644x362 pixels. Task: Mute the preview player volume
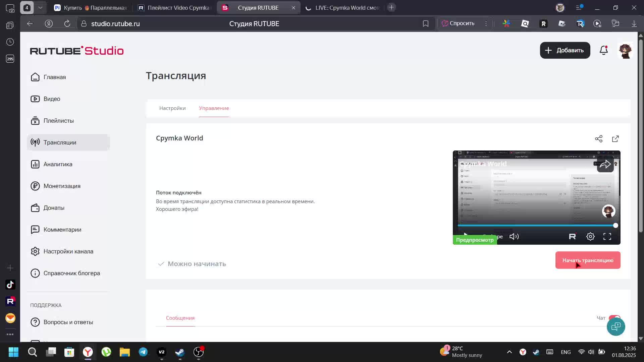(x=514, y=237)
